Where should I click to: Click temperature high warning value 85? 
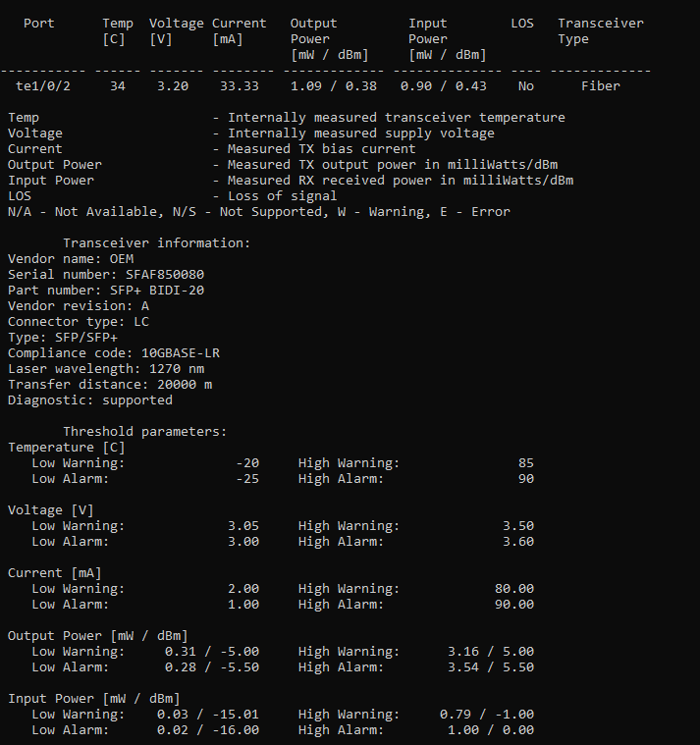coord(526,462)
